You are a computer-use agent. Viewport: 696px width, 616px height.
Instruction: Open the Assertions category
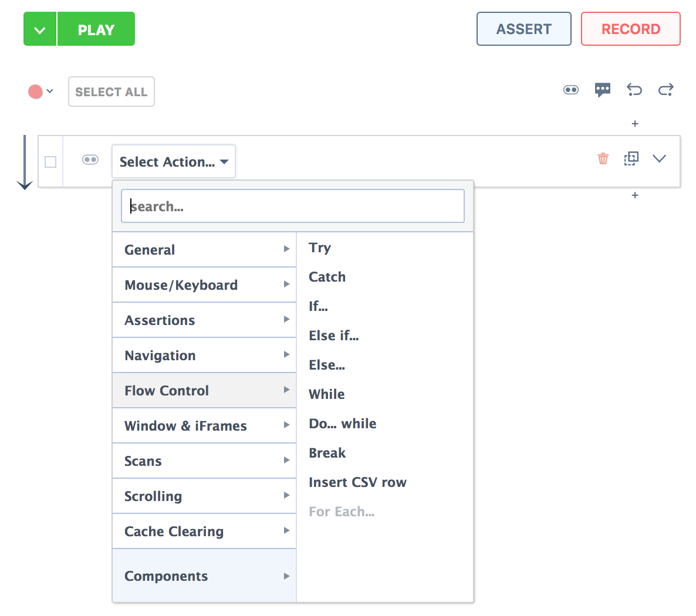pyautogui.click(x=204, y=320)
